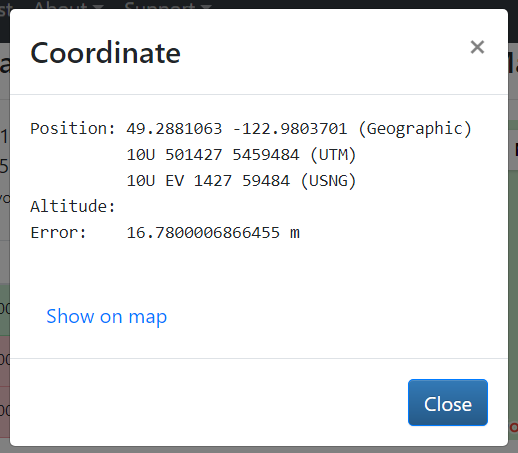Click the Error label
Image resolution: width=518 pixels, height=453 pixels.
coord(58,233)
